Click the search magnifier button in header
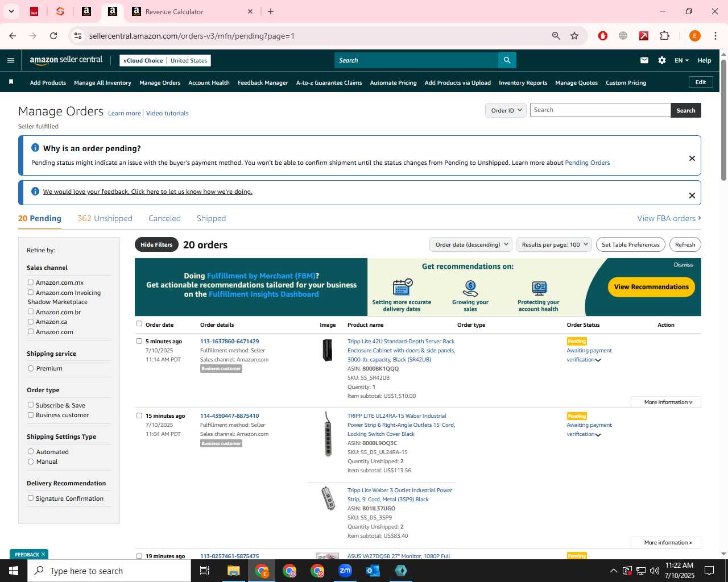The height and width of the screenshot is (582, 728). 507,60
